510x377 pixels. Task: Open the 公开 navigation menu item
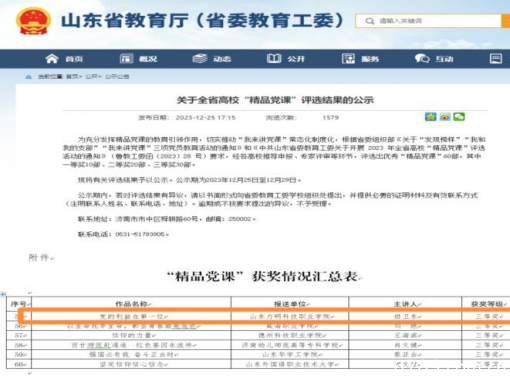coord(296,59)
